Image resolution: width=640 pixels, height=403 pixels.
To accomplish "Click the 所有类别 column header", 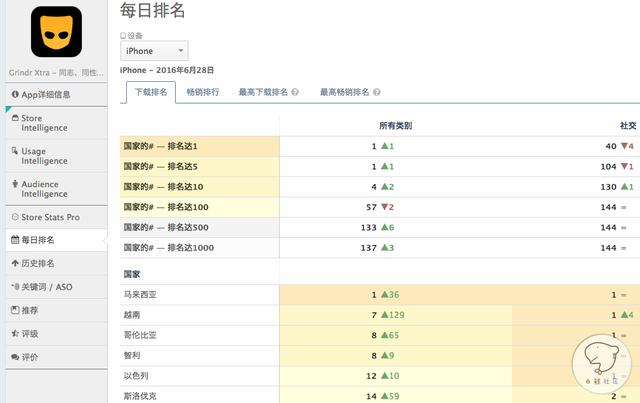I will click(x=395, y=126).
